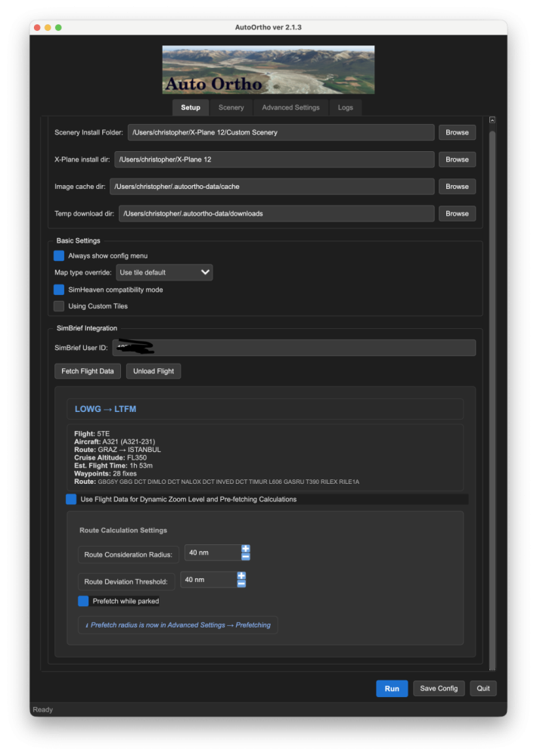The image size is (537, 756).
Task: Browse for Scenery Install Folder
Action: point(456,132)
